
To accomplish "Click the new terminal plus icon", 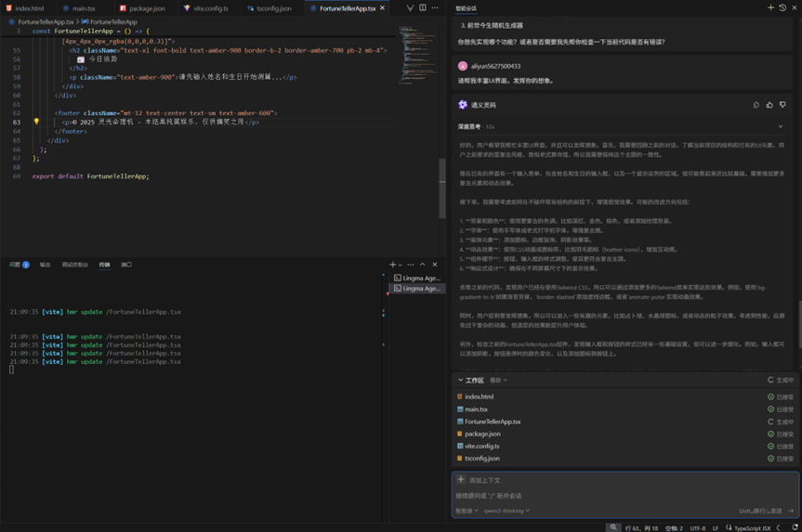I will coord(392,265).
